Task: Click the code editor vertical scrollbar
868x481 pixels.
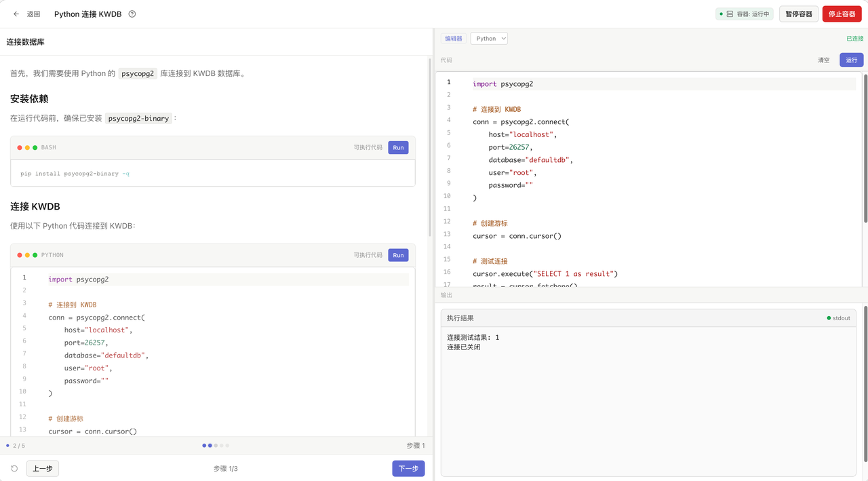Action: [865, 149]
